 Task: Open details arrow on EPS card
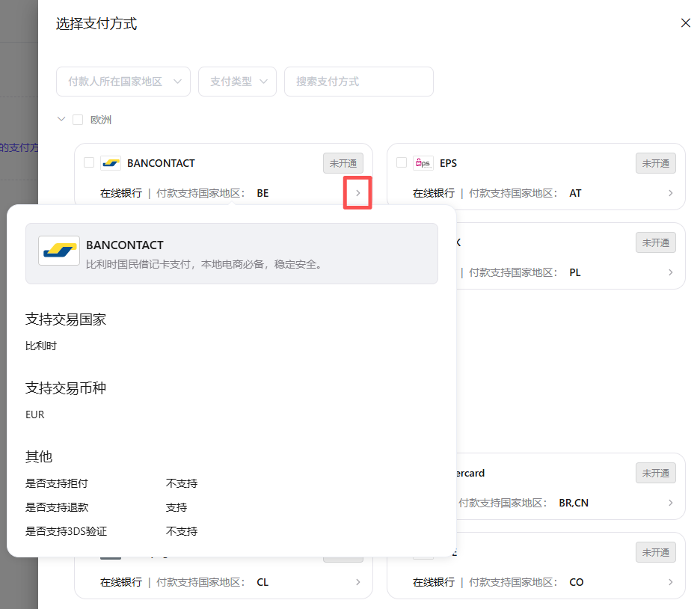coord(671,193)
